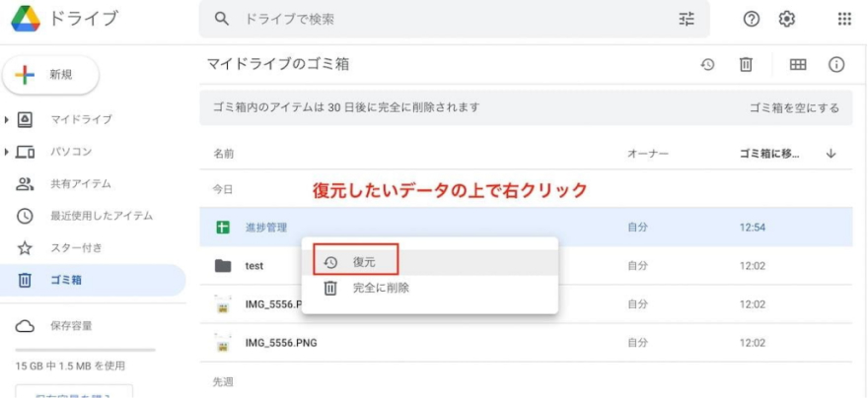Click thumbnail of bottom IMG_5556.PNG

pyautogui.click(x=223, y=343)
